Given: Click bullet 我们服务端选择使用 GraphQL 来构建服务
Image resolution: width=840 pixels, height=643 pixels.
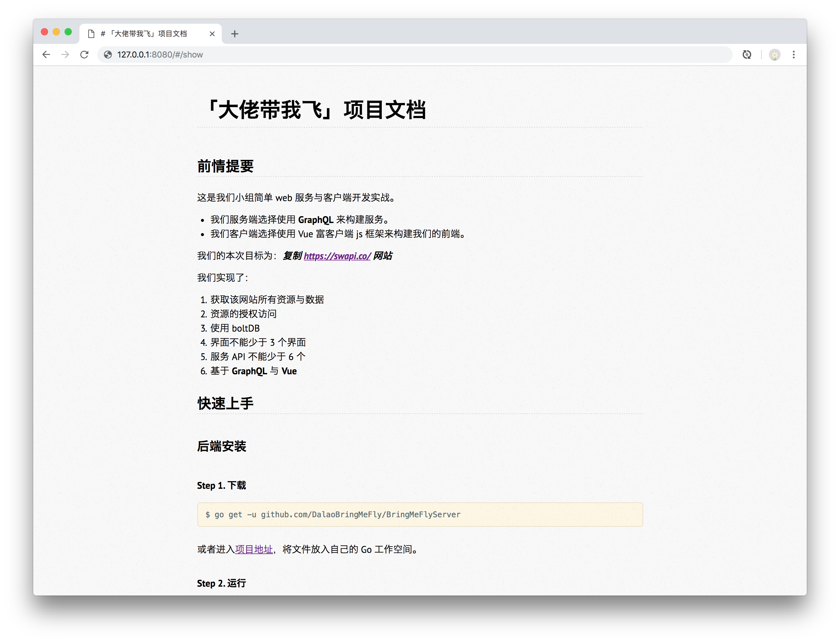Looking at the screenshot, I should [301, 219].
